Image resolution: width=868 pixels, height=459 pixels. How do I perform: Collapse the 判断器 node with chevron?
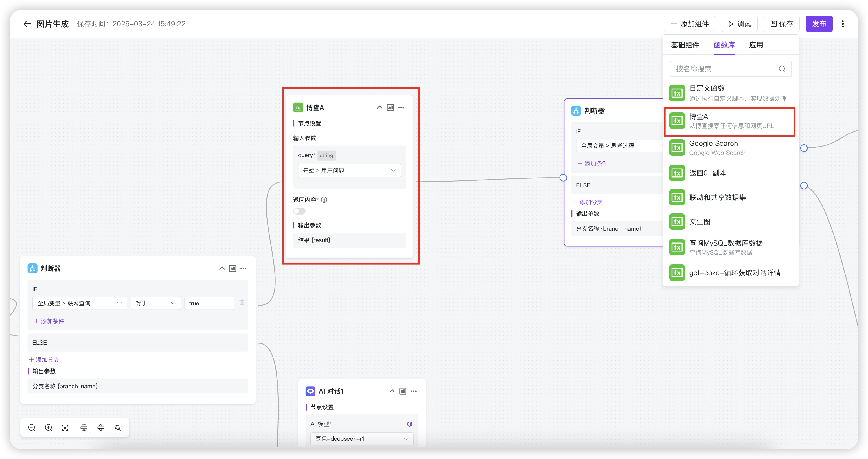coord(222,268)
